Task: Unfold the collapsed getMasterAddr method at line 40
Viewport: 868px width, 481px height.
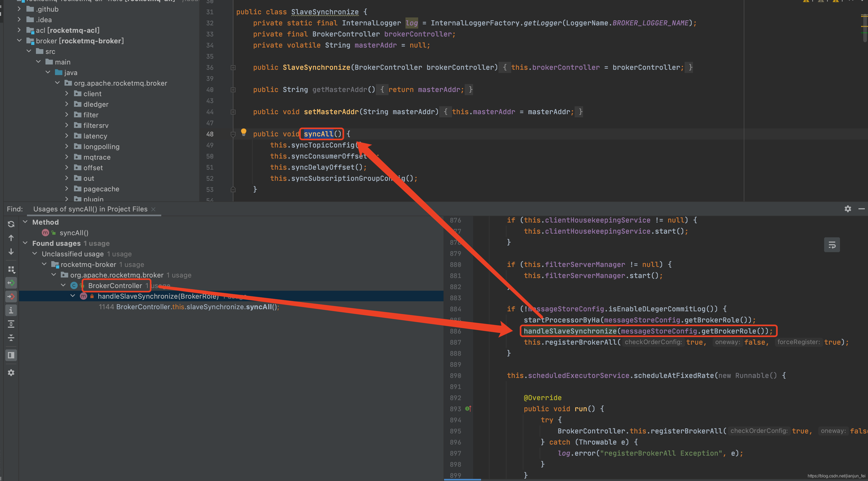Action: click(233, 90)
